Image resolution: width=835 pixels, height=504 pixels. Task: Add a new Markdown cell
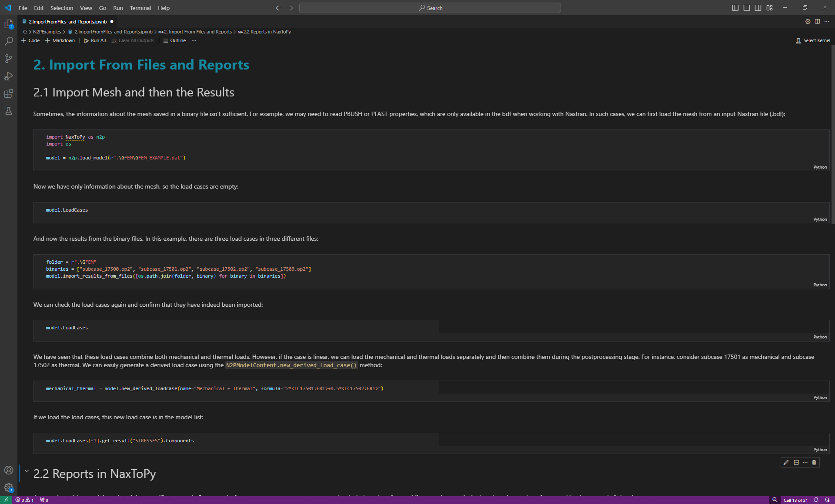pyautogui.click(x=60, y=40)
